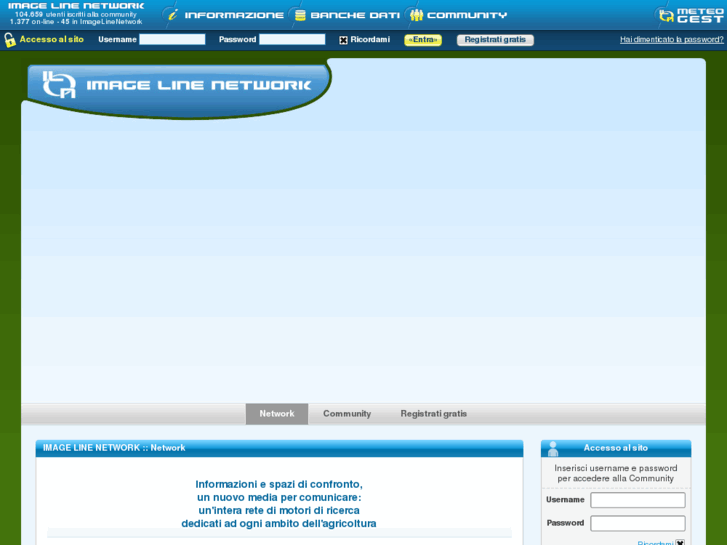Click the Registrati gratis button in top bar

(495, 40)
